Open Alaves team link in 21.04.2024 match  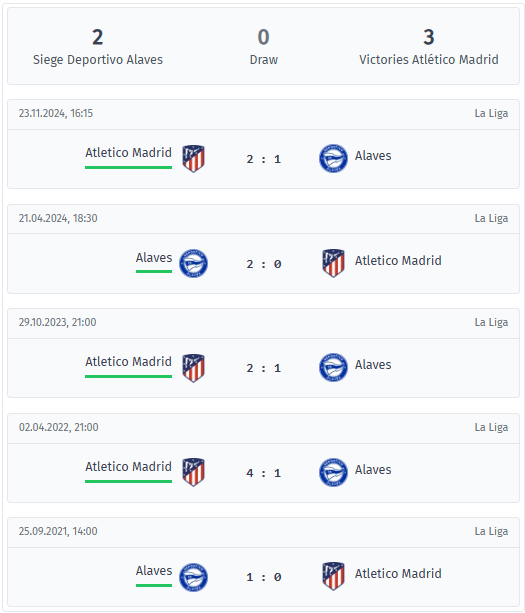coord(154,258)
